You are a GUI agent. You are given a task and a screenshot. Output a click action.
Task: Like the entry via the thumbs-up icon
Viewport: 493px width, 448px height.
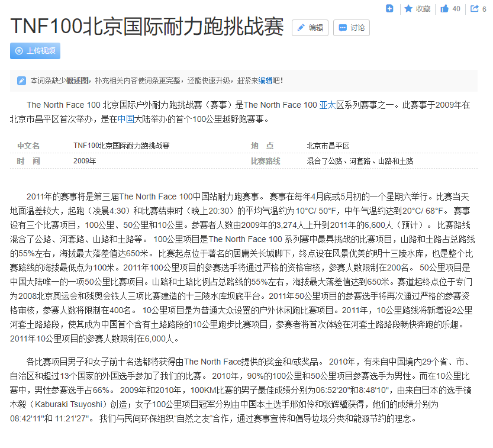(444, 8)
